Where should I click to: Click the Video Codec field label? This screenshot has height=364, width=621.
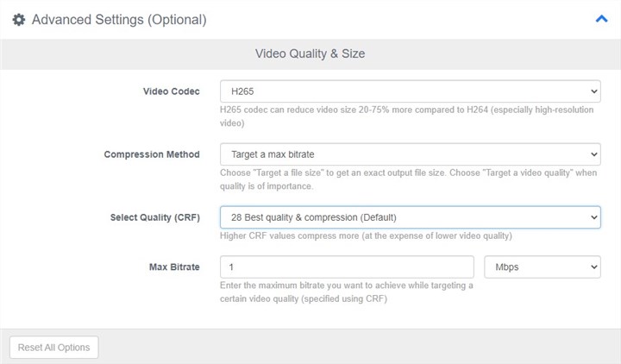coord(171,91)
